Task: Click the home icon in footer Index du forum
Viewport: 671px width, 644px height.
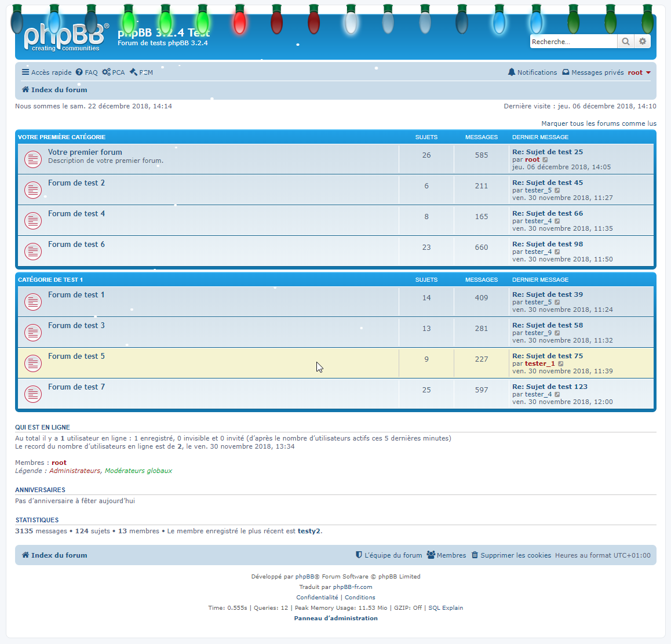Action: click(x=25, y=555)
